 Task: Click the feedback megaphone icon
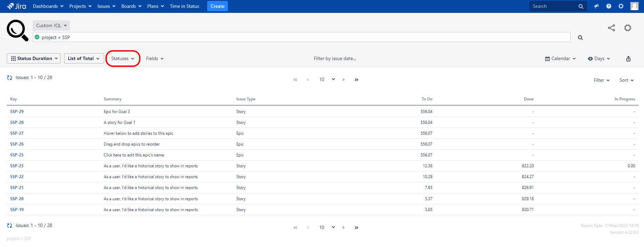pyautogui.click(x=596, y=6)
